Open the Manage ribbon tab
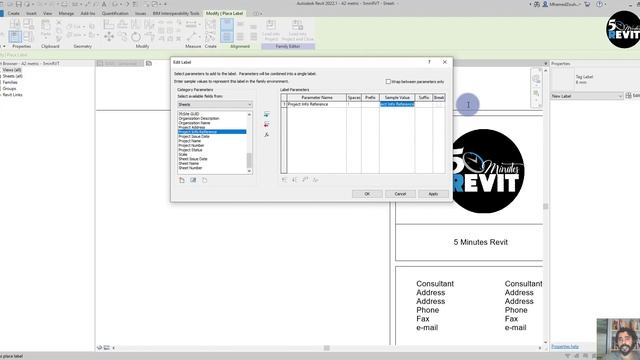The height and width of the screenshot is (360, 640). [66, 13]
